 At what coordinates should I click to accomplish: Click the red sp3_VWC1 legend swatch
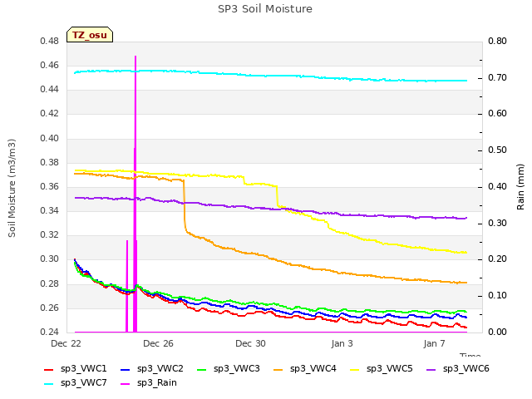click(x=49, y=370)
